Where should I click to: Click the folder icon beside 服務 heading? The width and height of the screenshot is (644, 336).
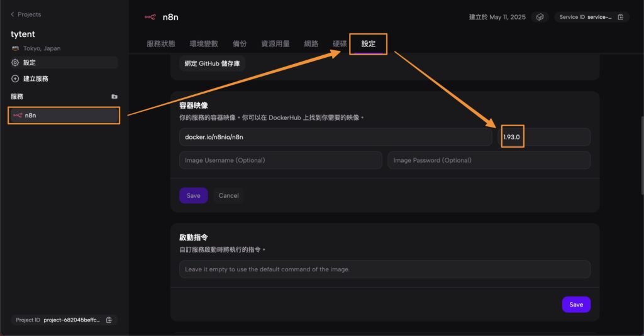pos(114,97)
